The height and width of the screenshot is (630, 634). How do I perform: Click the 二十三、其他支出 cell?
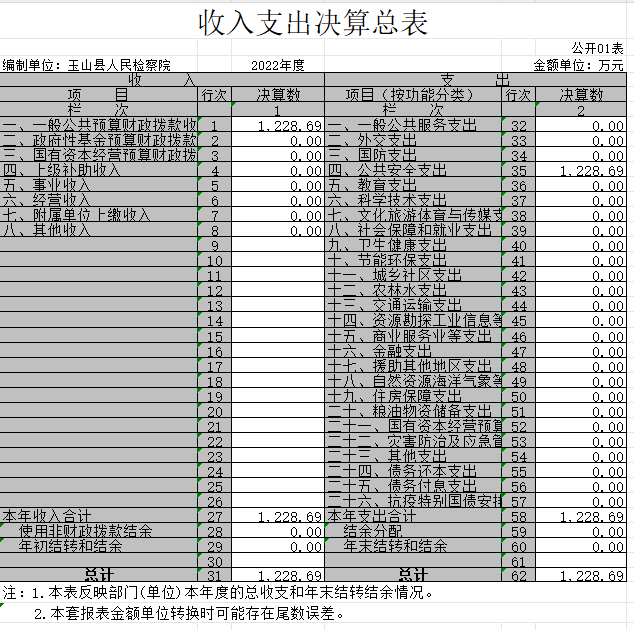[x=413, y=455]
